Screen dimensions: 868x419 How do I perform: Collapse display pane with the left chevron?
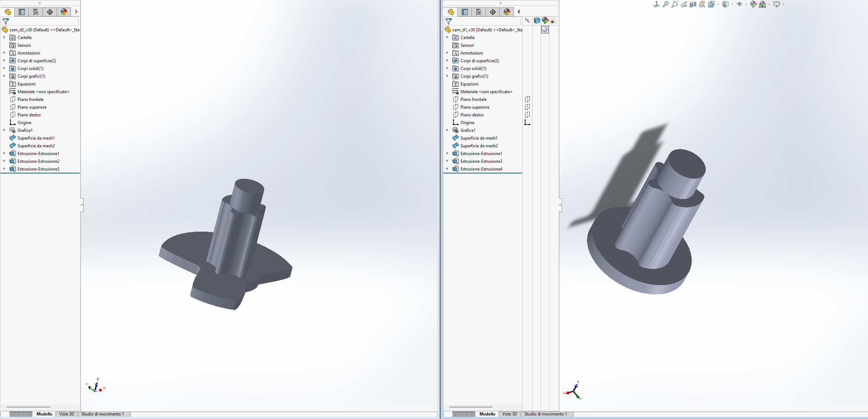(519, 12)
